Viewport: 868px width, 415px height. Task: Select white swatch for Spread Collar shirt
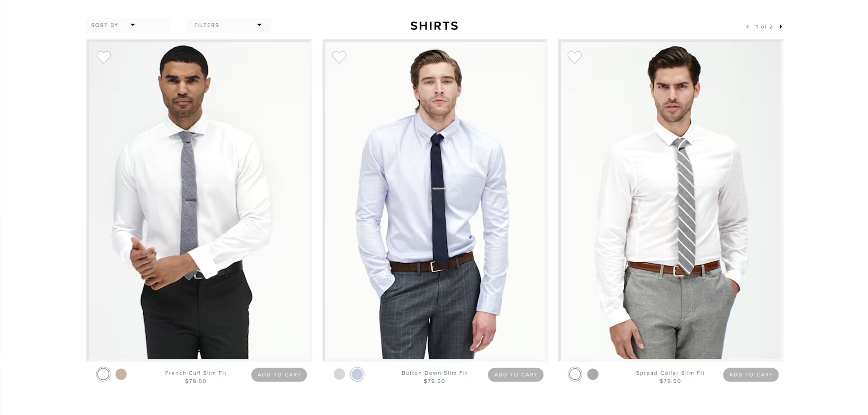[575, 374]
